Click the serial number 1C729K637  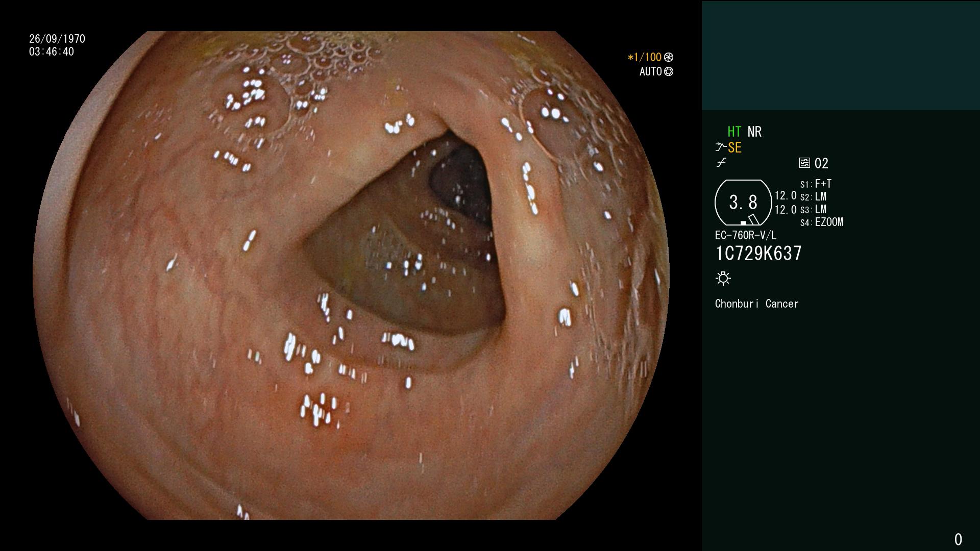[758, 253]
